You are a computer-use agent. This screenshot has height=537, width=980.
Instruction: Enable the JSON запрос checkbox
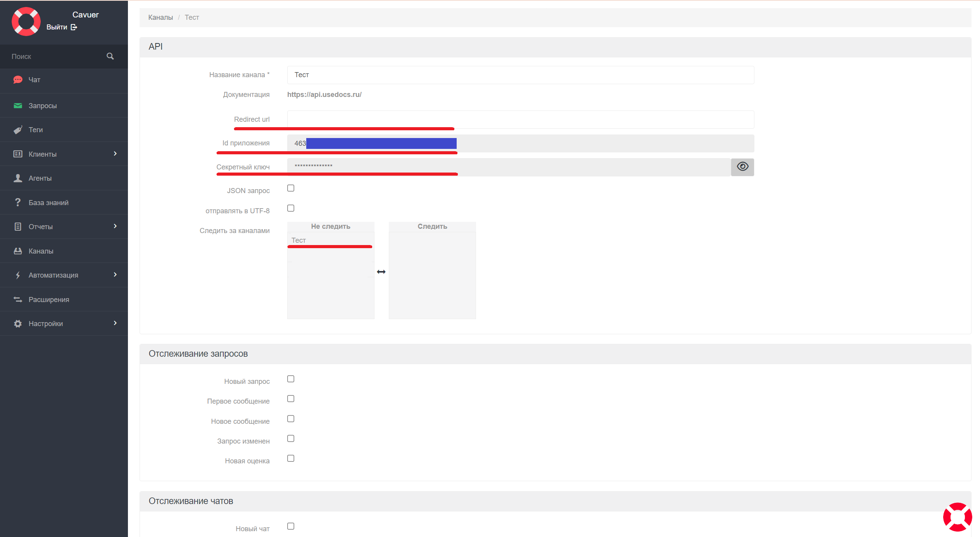tap(290, 188)
